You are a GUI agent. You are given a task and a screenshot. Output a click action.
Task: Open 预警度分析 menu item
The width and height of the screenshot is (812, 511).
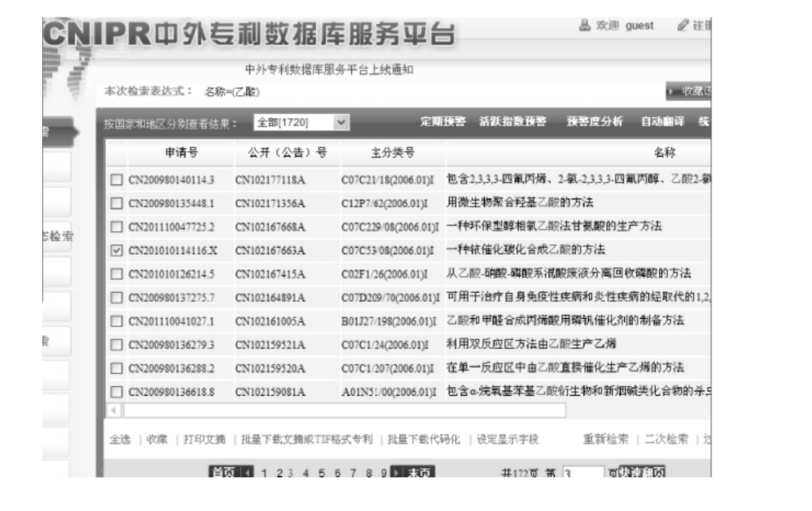click(594, 121)
